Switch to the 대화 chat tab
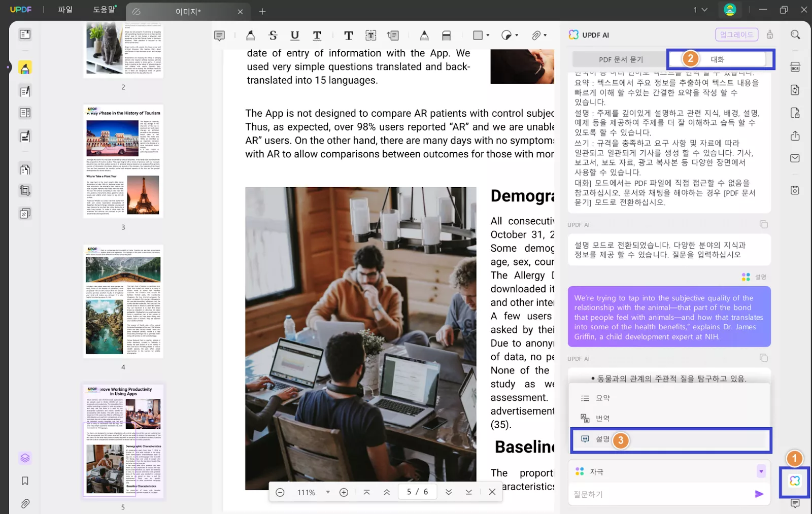The height and width of the screenshot is (514, 812). tap(717, 59)
